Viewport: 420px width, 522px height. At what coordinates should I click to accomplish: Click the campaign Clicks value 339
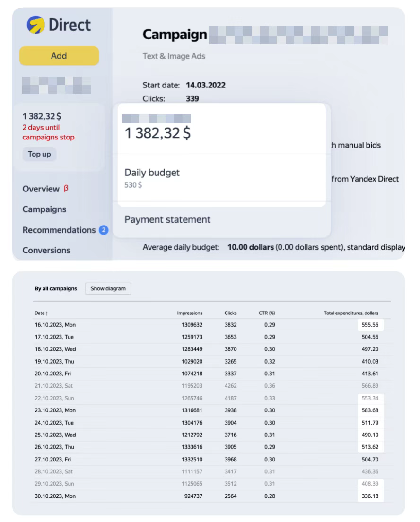[x=192, y=99]
